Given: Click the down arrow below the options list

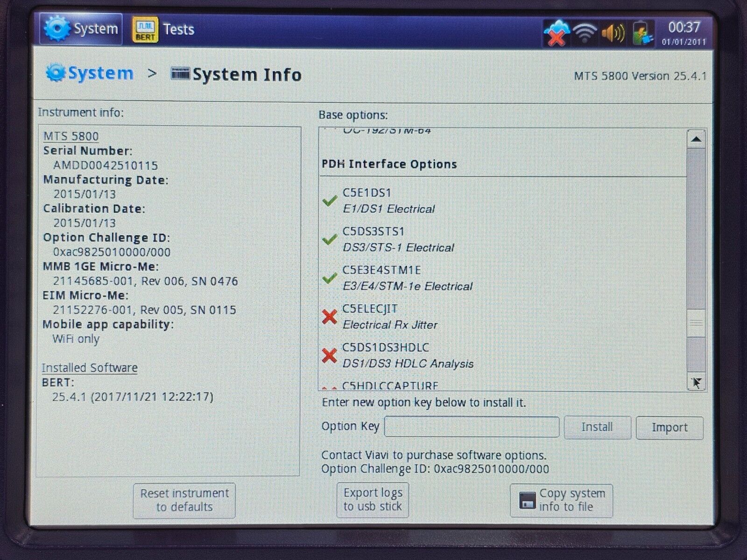Looking at the screenshot, I should click(x=696, y=382).
